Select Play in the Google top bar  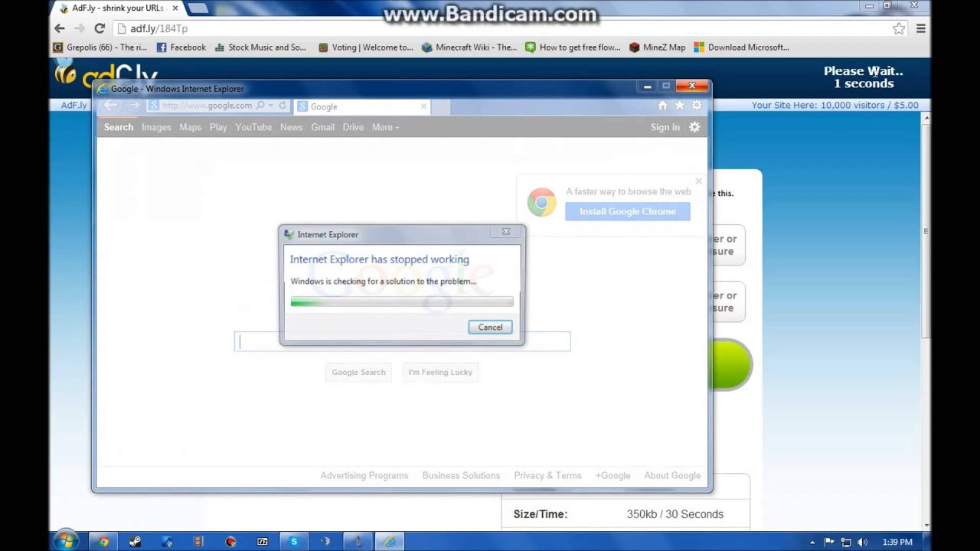point(218,127)
